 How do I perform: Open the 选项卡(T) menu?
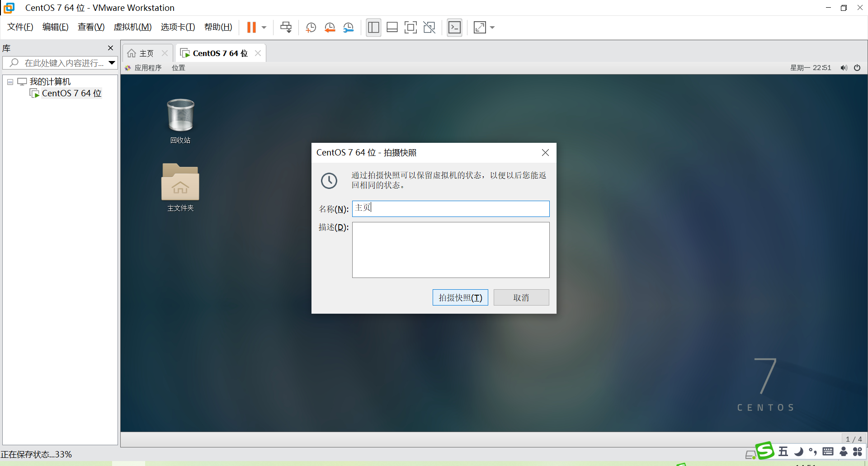(178, 27)
